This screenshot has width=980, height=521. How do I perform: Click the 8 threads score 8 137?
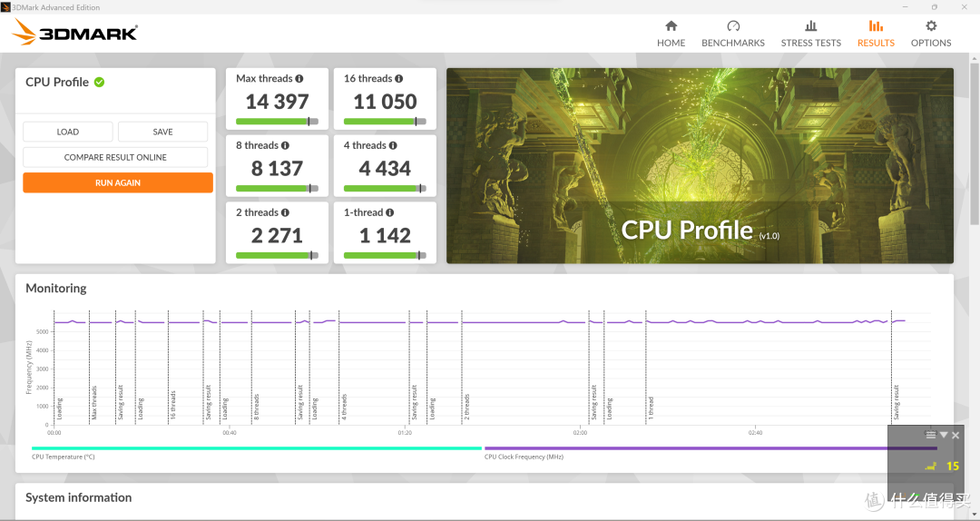click(x=277, y=168)
